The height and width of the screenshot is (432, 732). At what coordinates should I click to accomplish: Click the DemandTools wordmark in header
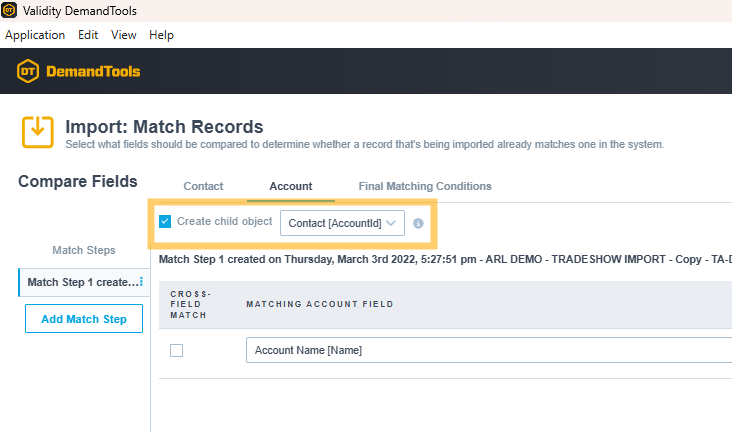tap(93, 71)
